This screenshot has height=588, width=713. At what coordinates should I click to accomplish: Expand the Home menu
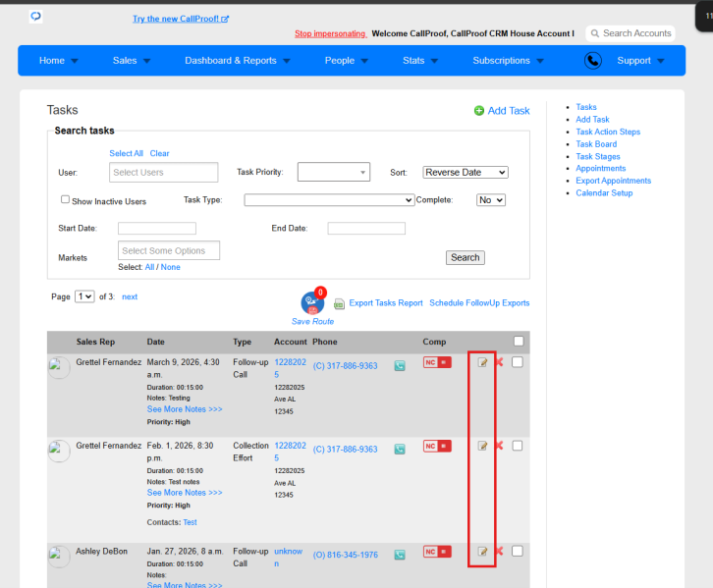58,61
